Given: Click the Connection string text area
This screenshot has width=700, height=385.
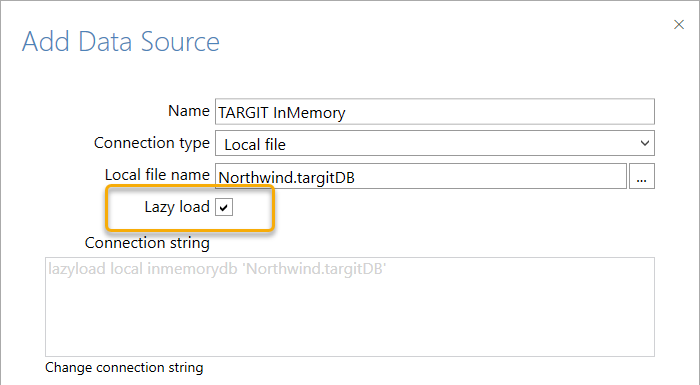Looking at the screenshot, I should coord(350,307).
